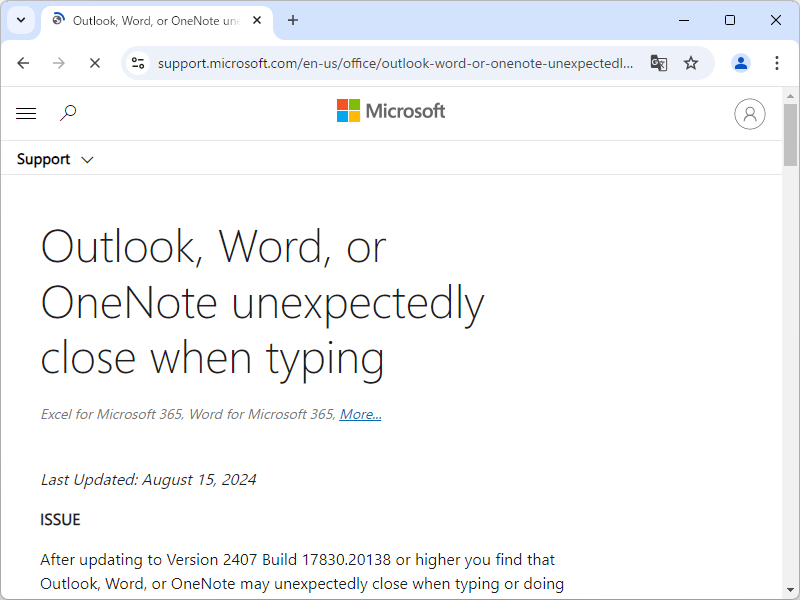Image resolution: width=800 pixels, height=600 pixels.
Task: Open the Microsoft hamburger navigation menu
Action: 26,114
